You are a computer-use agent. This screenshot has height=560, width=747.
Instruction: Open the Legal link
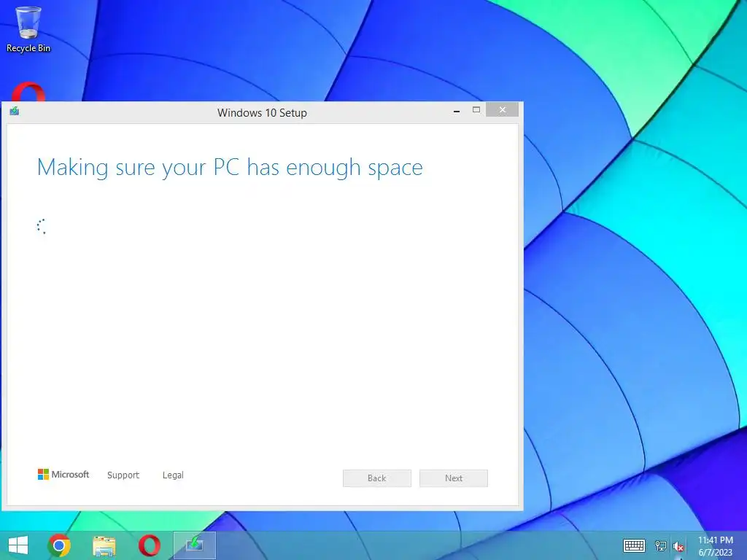(173, 475)
